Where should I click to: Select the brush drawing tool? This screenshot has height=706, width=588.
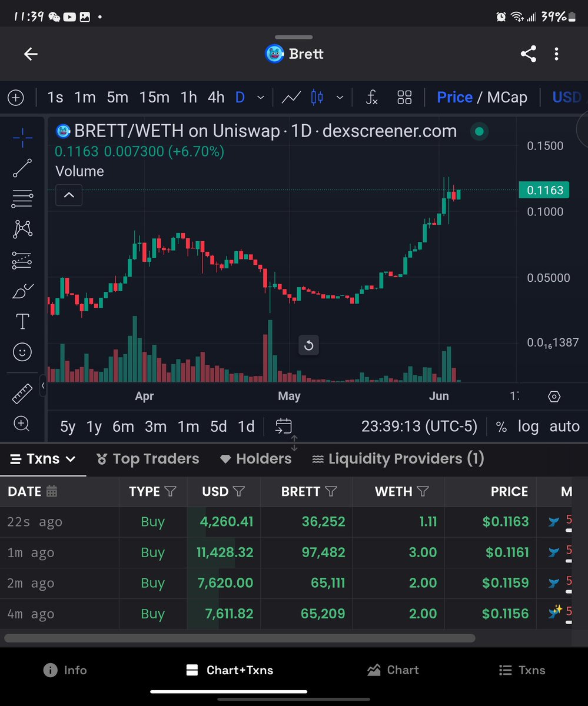pyautogui.click(x=22, y=291)
